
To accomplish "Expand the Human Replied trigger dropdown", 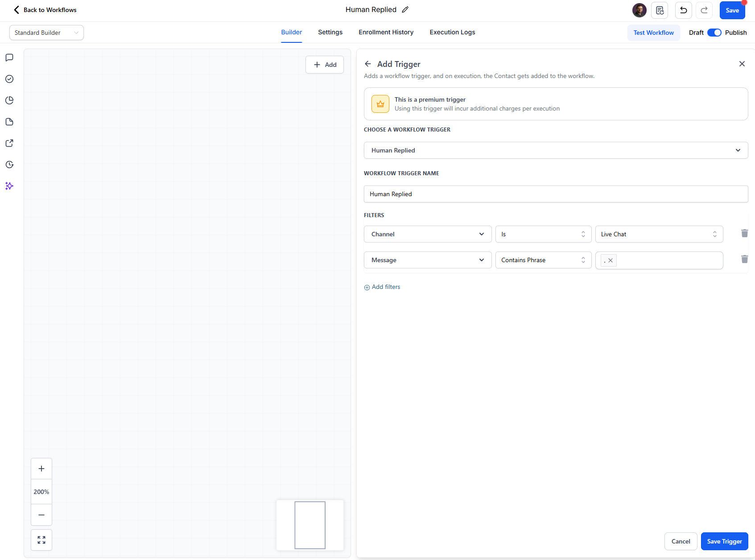I will (x=556, y=150).
